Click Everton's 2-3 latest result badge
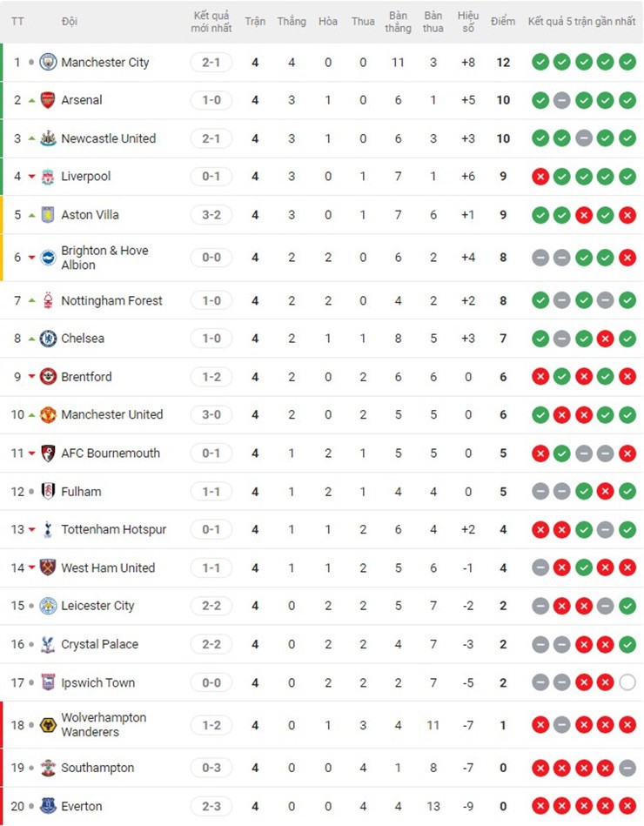 211,806
